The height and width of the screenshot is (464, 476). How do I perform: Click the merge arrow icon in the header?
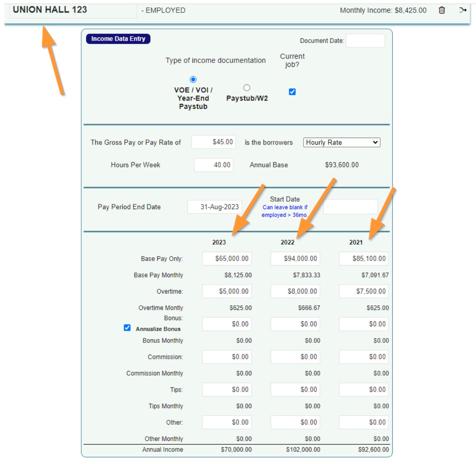click(463, 11)
